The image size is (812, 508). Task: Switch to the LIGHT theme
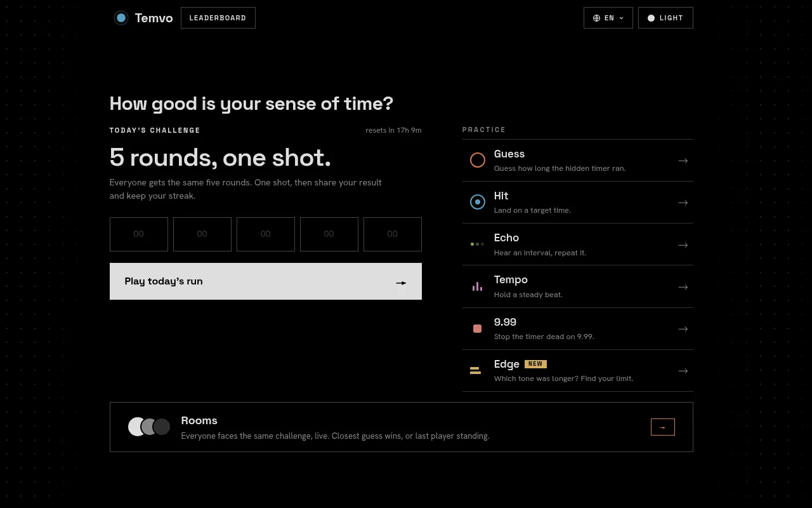pos(665,18)
